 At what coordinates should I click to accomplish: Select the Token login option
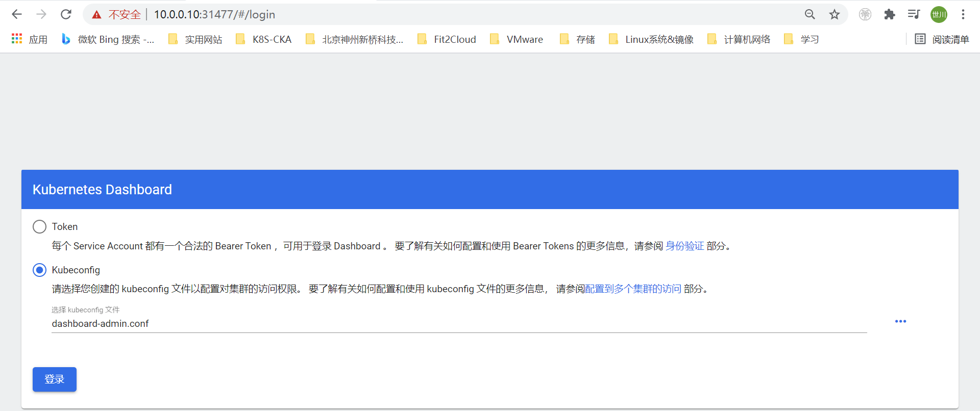point(39,226)
